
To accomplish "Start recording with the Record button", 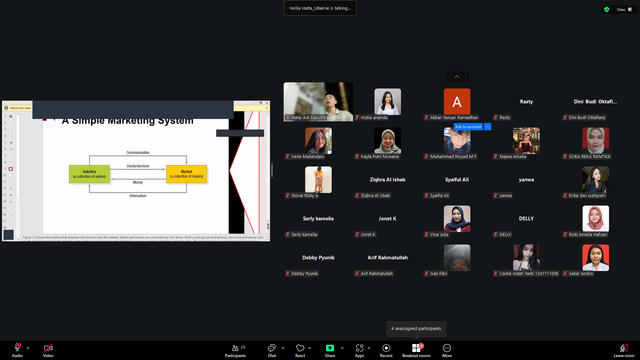I will pos(386,350).
